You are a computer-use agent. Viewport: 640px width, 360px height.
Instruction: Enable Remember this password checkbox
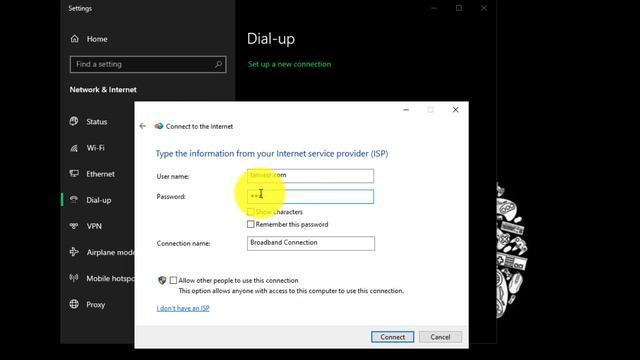click(251, 224)
